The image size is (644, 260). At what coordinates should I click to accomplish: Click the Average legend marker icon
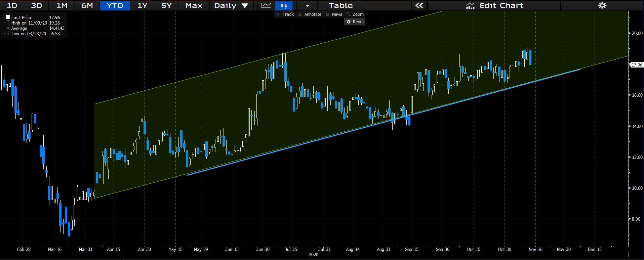tap(8, 28)
